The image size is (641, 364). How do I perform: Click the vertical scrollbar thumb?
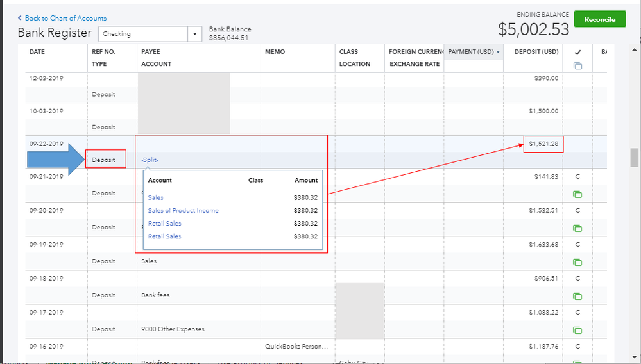634,157
